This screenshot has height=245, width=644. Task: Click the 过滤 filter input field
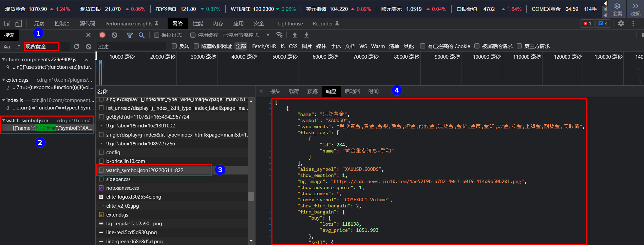(132, 46)
